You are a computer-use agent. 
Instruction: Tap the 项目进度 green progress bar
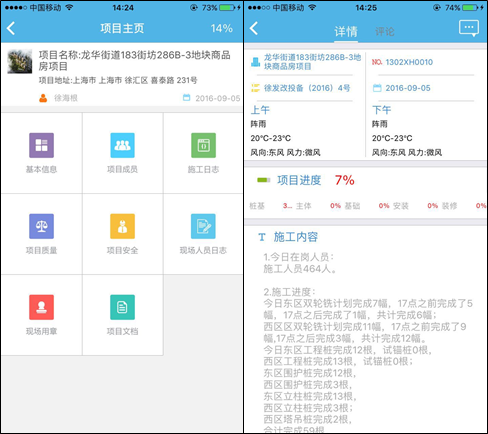point(264,180)
